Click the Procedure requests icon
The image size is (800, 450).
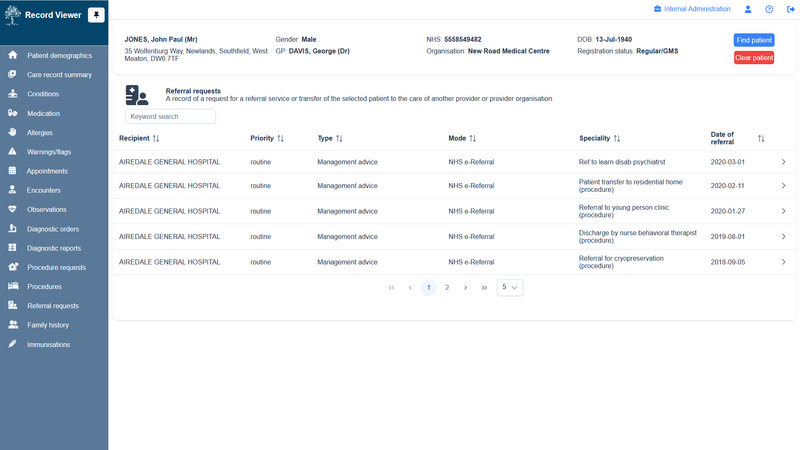click(13, 266)
